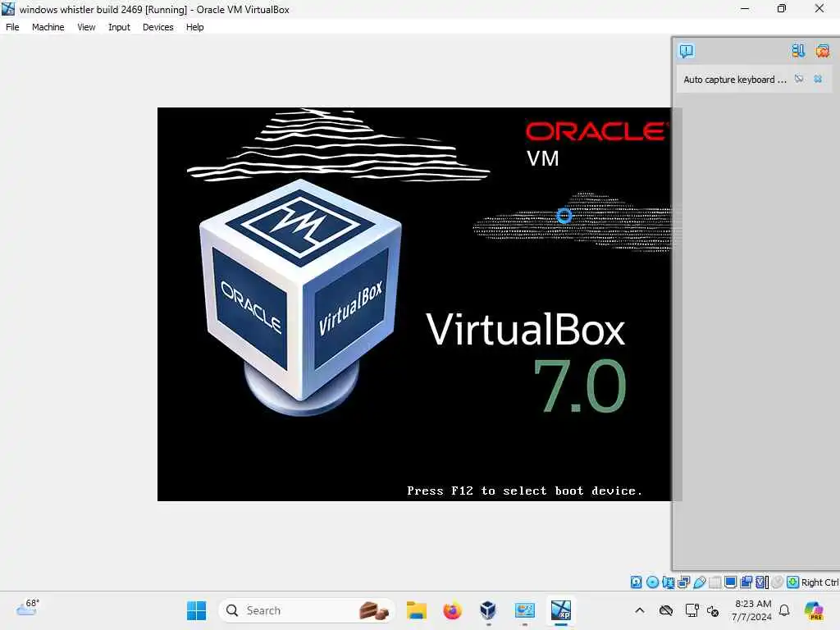Image resolution: width=840 pixels, height=630 pixels.
Task: Click the USB devices status indicator
Action: (699, 582)
